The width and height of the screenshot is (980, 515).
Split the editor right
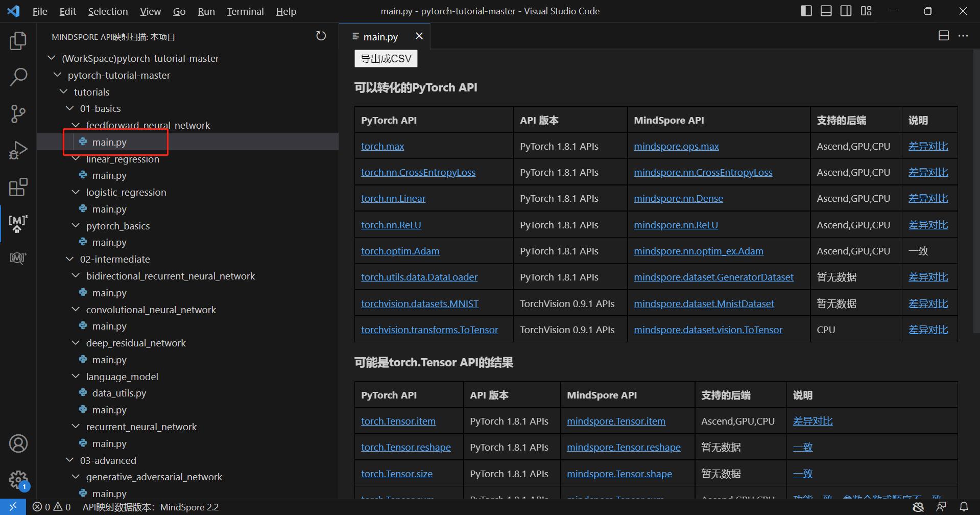(944, 36)
